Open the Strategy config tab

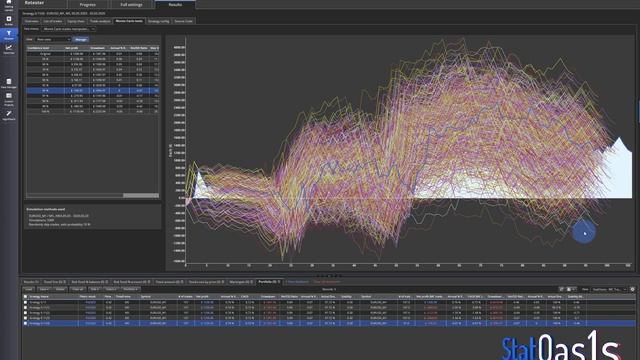[x=158, y=21]
